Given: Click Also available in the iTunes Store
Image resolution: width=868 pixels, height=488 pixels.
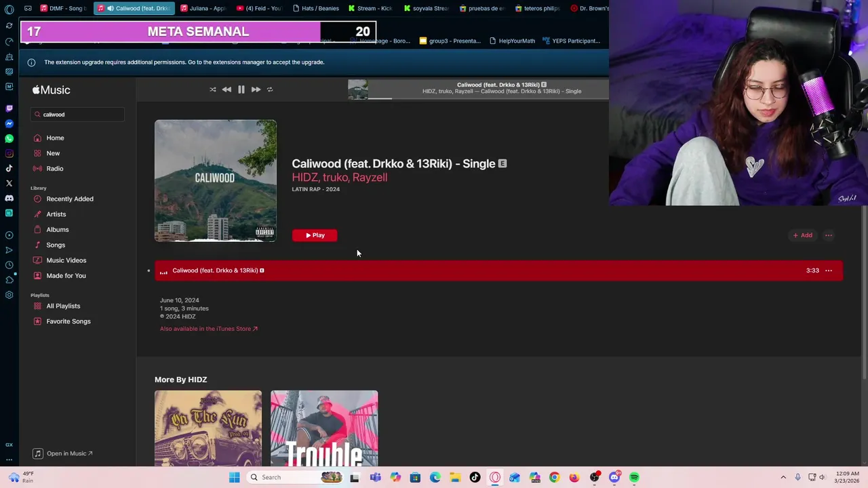Looking at the screenshot, I should [x=209, y=329].
